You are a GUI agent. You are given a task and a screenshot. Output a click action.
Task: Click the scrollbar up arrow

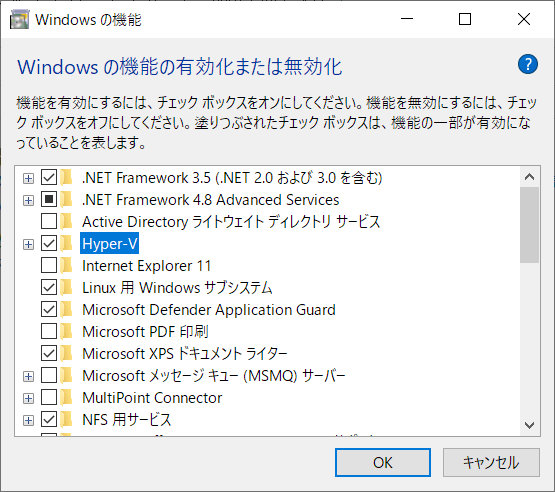[530, 177]
